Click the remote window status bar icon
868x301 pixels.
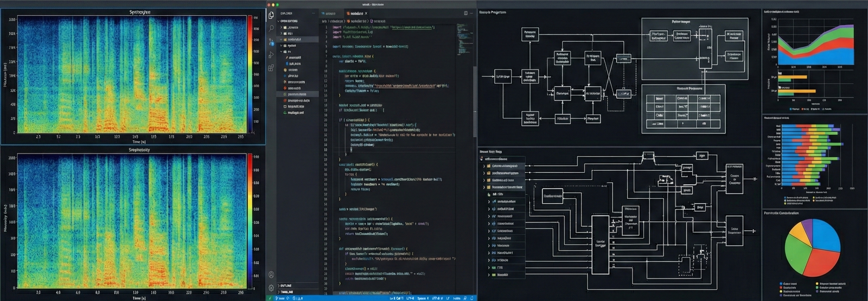click(270, 298)
